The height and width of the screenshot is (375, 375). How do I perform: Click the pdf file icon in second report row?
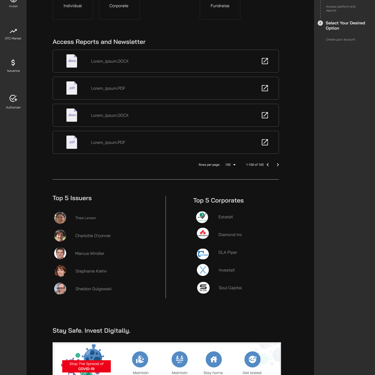tap(72, 88)
